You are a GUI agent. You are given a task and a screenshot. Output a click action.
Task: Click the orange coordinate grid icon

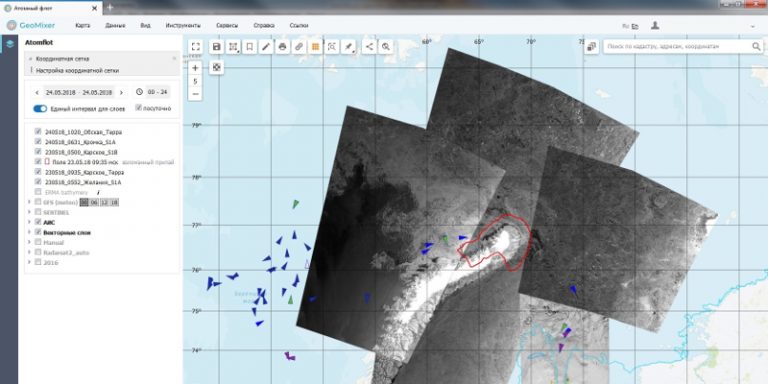coord(315,47)
